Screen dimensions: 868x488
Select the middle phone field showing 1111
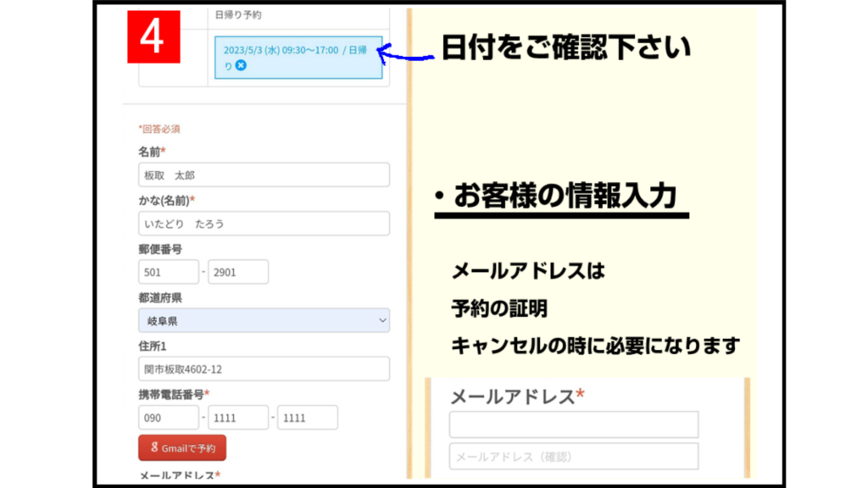[x=238, y=418]
